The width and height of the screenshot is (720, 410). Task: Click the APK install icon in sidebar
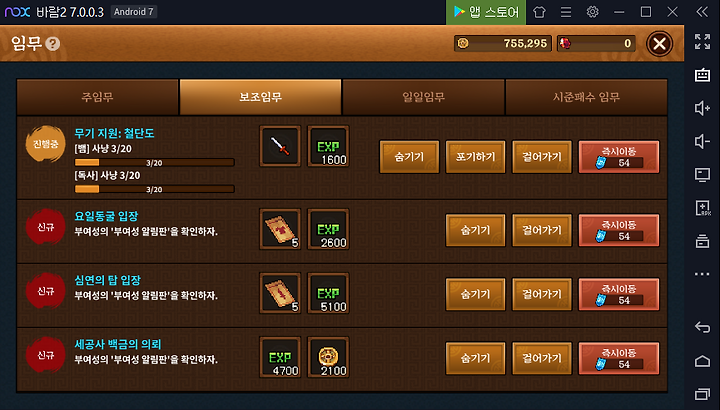(702, 208)
